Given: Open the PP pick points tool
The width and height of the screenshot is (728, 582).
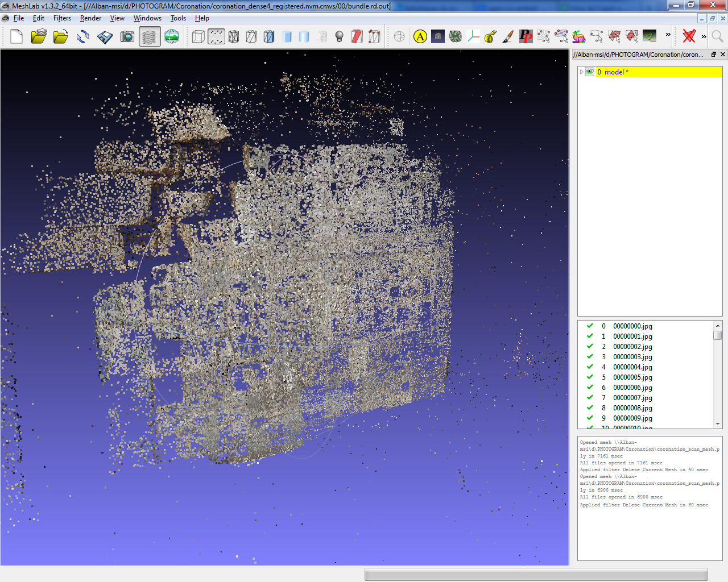Looking at the screenshot, I should (526, 37).
